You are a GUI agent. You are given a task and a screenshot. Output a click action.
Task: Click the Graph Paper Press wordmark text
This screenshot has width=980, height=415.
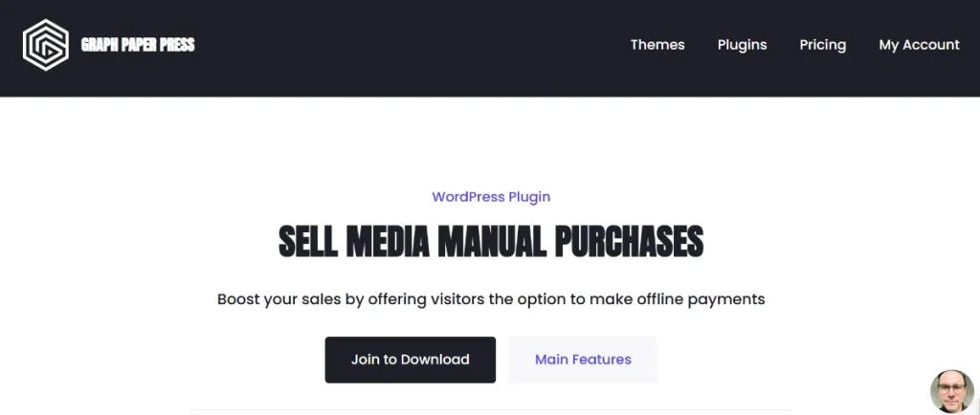tap(138, 45)
